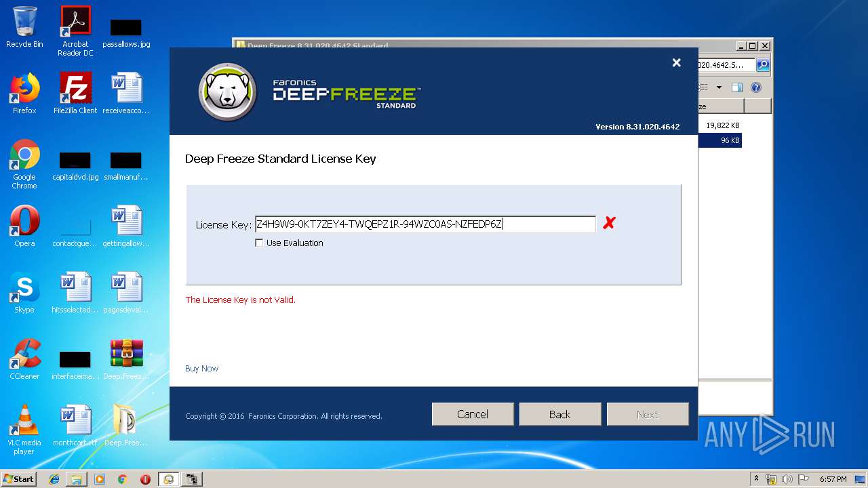The height and width of the screenshot is (488, 868).
Task: Select the Google Chrome desktop shortcut
Action: point(24,164)
